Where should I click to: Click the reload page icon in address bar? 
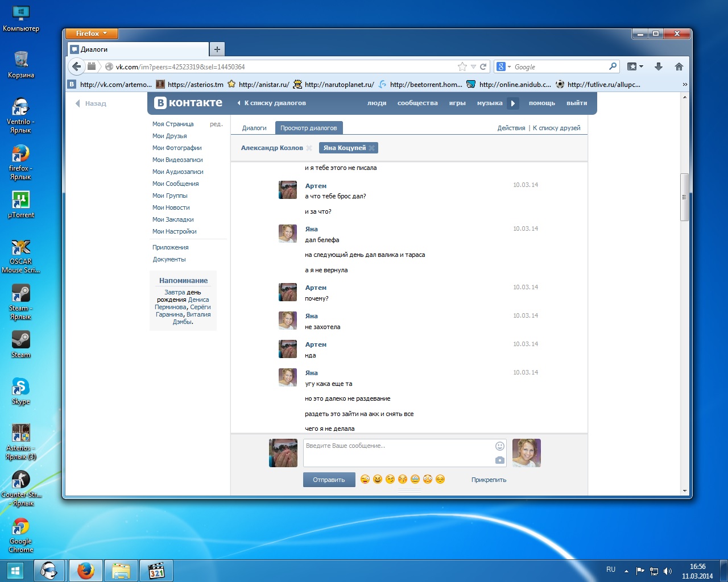click(x=483, y=66)
